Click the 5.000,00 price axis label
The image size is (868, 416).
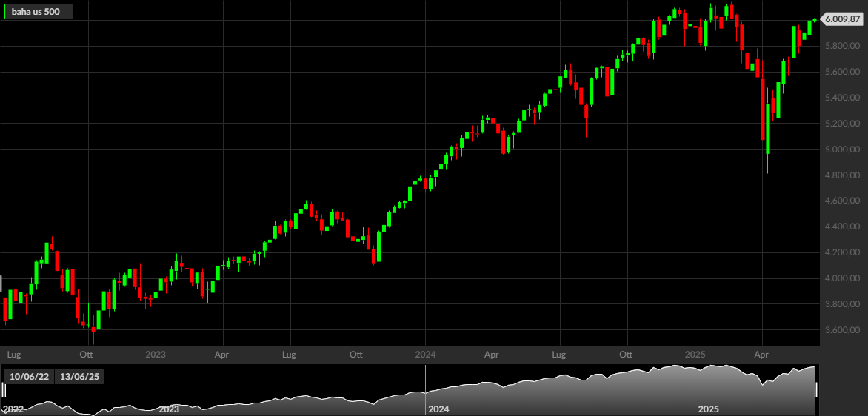coord(842,150)
